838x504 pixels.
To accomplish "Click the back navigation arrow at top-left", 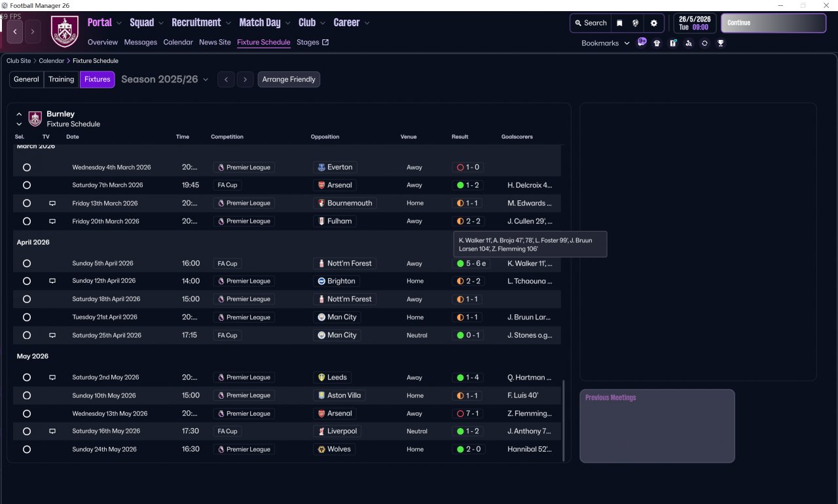I will click(15, 31).
